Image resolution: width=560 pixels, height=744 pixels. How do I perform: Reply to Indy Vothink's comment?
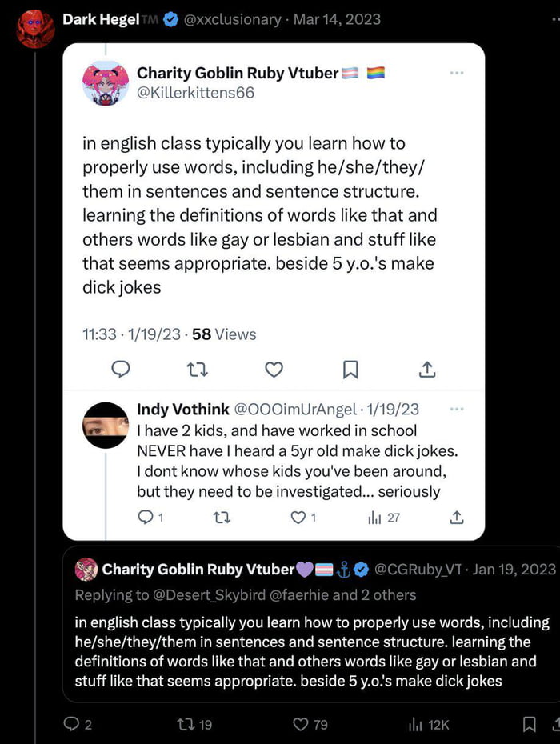tap(146, 518)
